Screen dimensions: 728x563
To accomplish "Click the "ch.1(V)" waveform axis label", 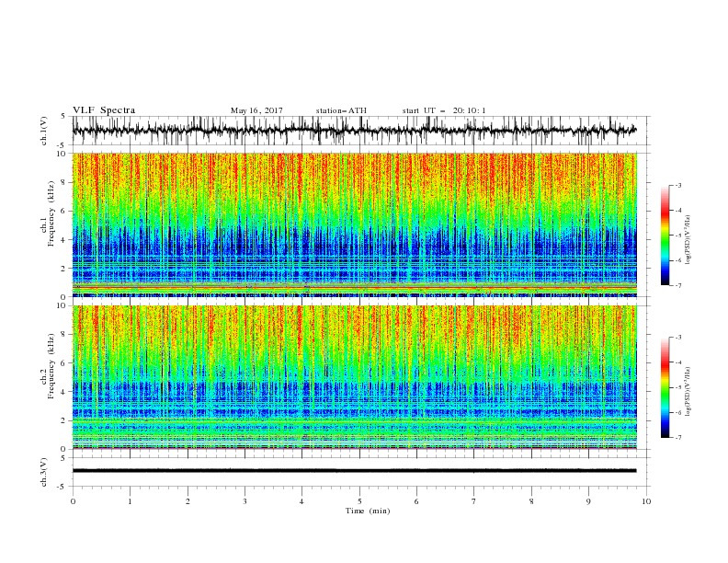I will tap(44, 131).
